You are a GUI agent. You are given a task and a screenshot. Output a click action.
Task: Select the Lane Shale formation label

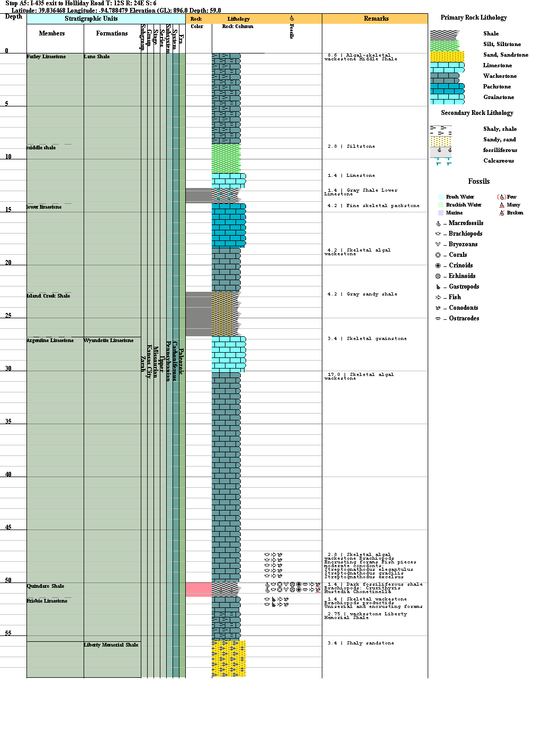pyautogui.click(x=97, y=57)
